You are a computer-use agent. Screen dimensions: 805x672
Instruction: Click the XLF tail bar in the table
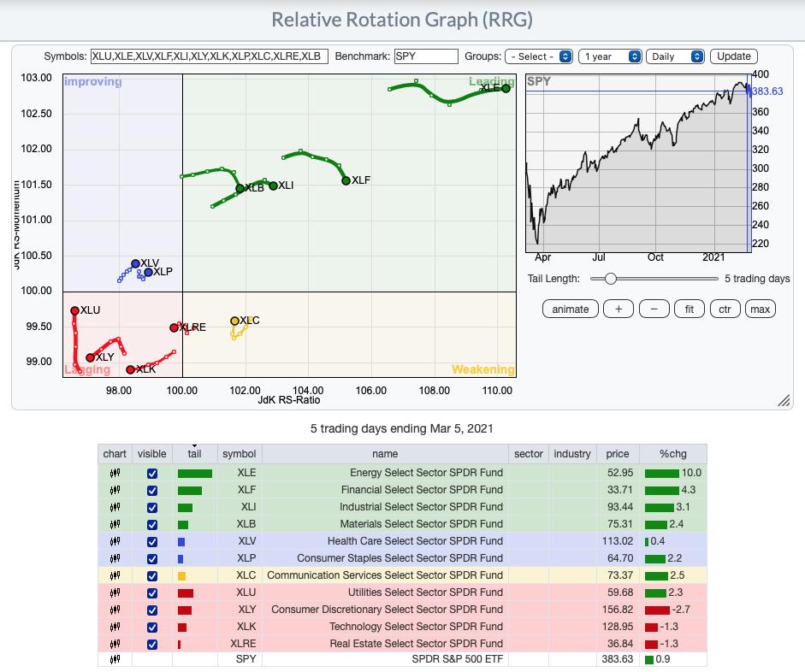point(189,491)
